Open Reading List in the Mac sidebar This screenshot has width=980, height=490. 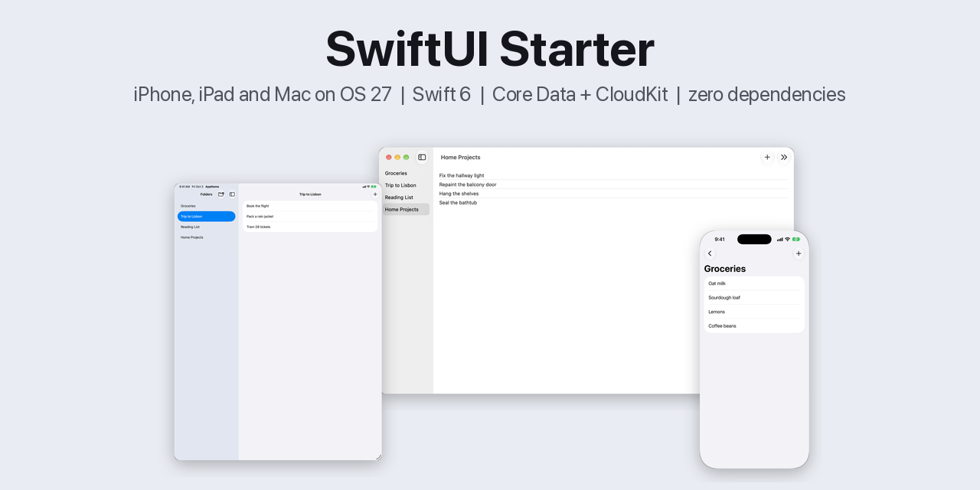(407, 198)
